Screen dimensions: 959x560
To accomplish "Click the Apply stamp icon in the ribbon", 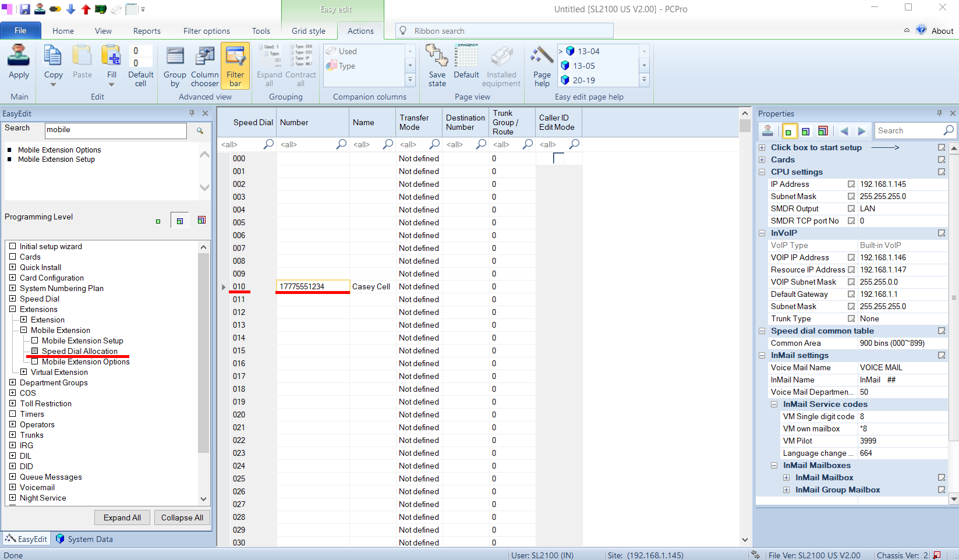I will click(19, 56).
